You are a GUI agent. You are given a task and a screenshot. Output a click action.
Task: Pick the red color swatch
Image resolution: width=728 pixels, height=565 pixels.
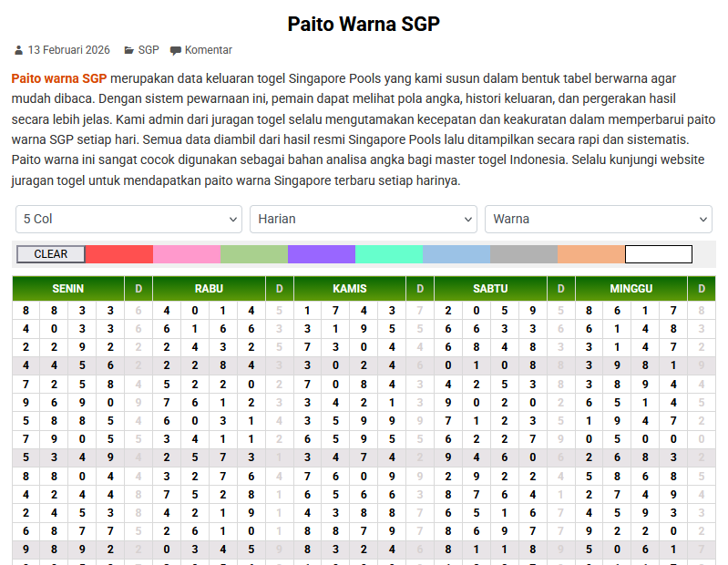[119, 254]
